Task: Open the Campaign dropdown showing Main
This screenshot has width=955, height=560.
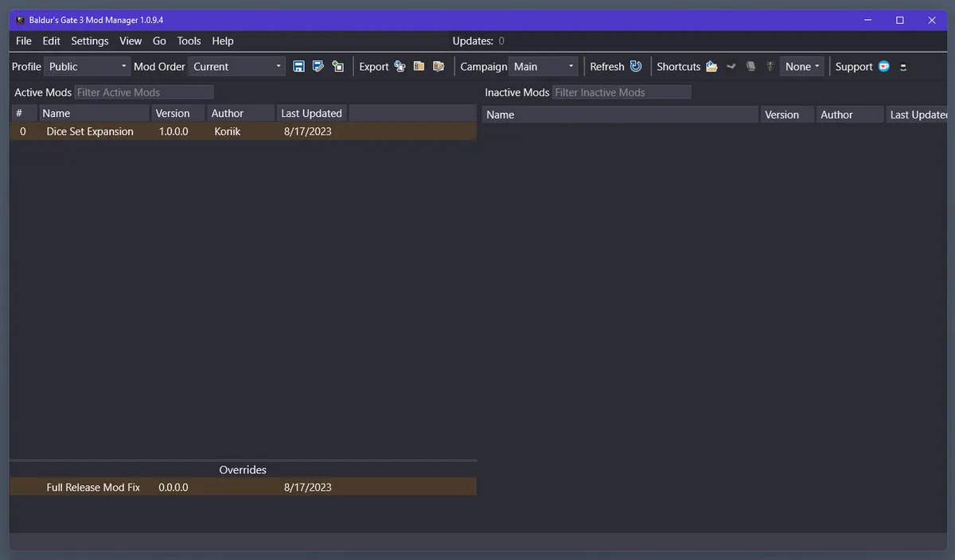Action: (544, 67)
